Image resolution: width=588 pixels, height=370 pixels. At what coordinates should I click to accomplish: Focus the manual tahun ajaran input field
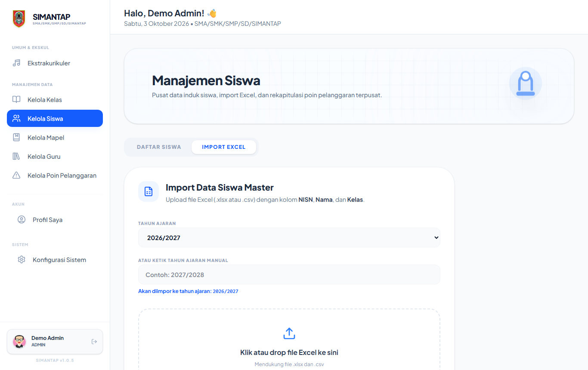(x=289, y=274)
